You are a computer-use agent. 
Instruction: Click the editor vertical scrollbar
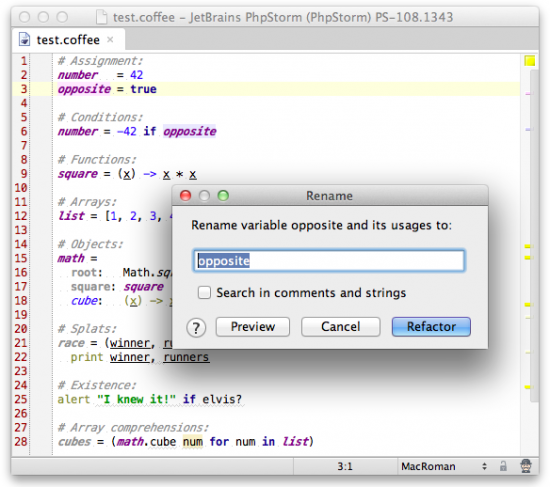tap(534, 235)
